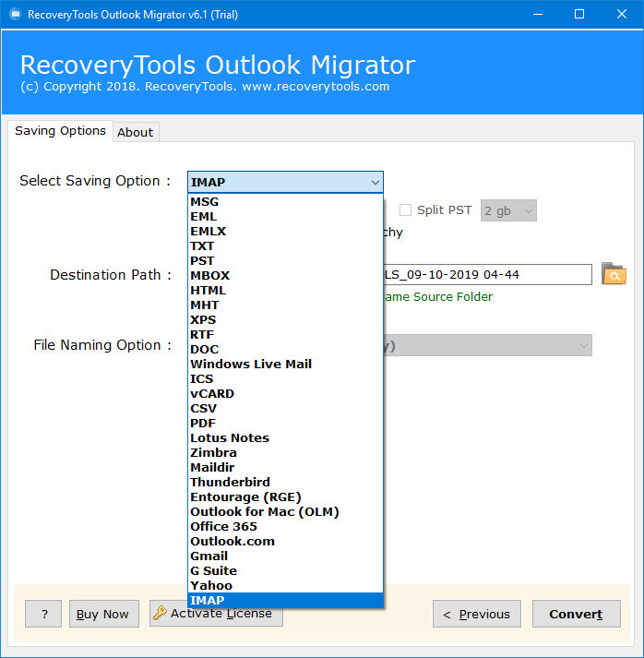
Task: Pick Office 365 from the list
Action: point(285,527)
